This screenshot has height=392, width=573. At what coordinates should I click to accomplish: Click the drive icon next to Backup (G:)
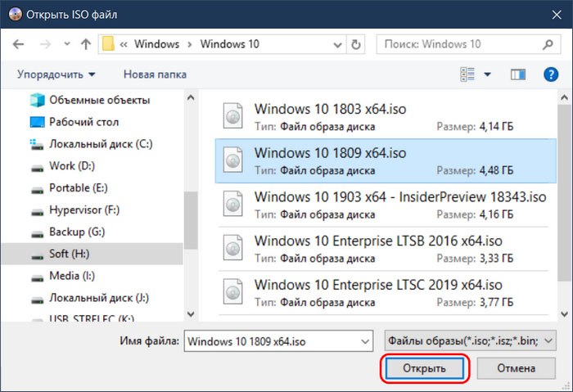click(38, 234)
